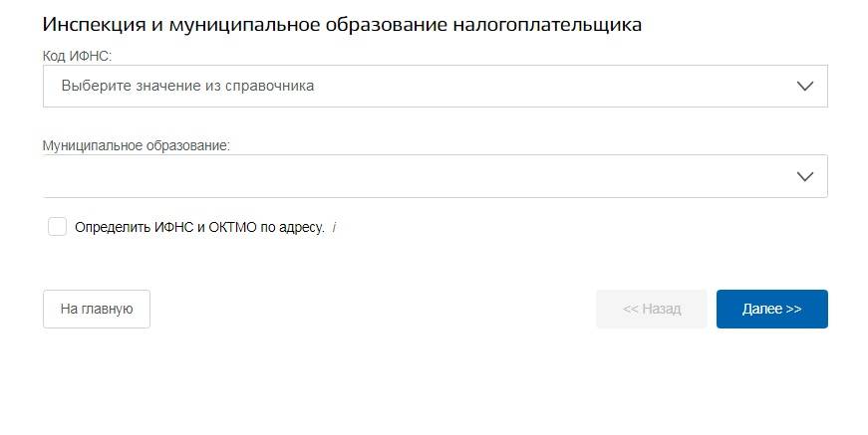
Task: Expand the Муниципальное образование dropdown
Action: (434, 176)
